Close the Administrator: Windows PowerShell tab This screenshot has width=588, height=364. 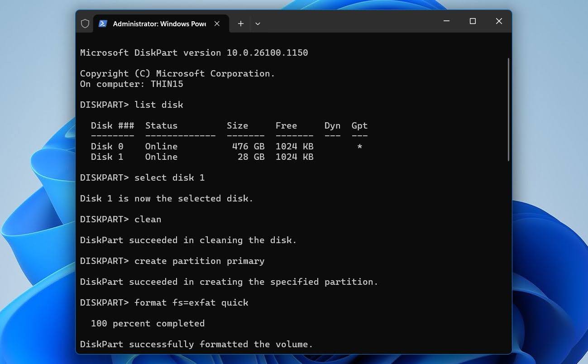(x=217, y=24)
